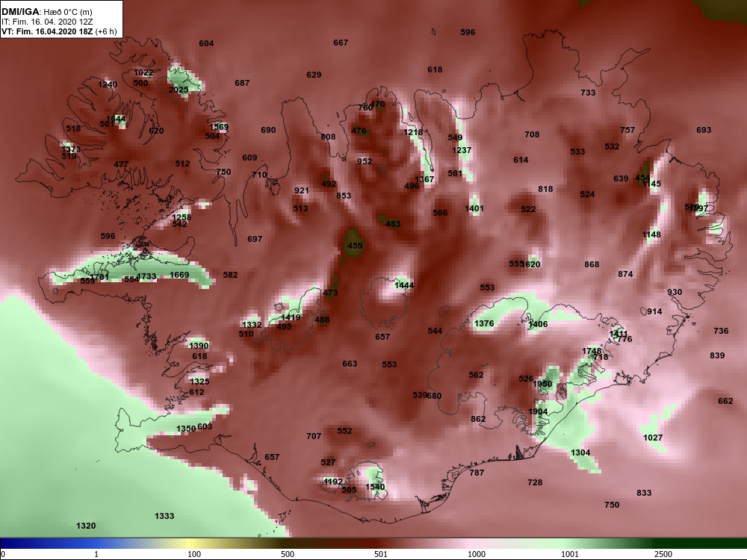Screen dimensions: 747x560
Task: Click the 459 value on the dark green patch
Action: pyautogui.click(x=355, y=246)
